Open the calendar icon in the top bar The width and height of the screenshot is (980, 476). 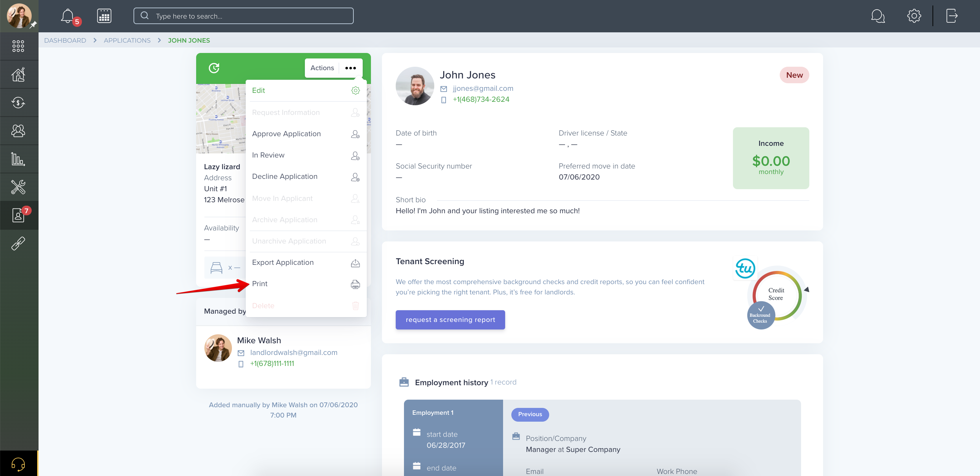pos(104,16)
